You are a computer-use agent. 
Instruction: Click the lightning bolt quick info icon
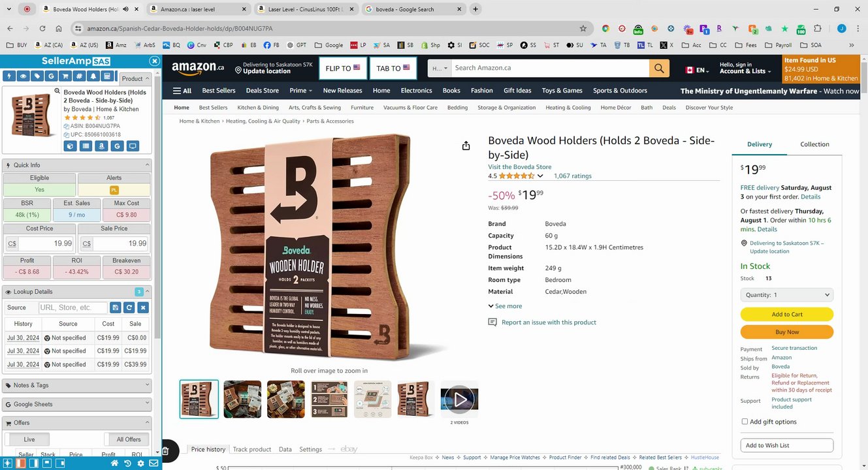click(9, 76)
